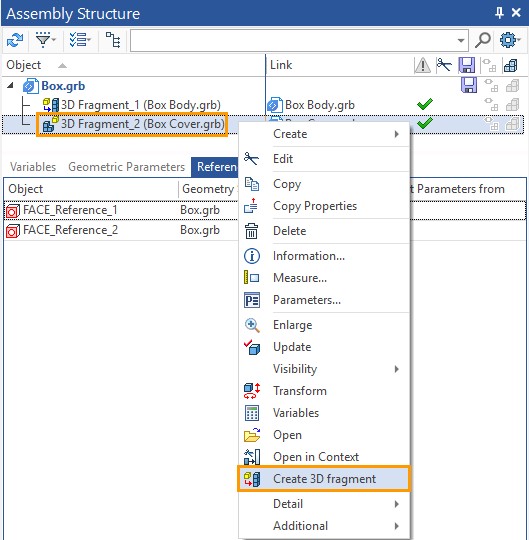Select Open in Context menu entry
This screenshot has width=529, height=540.
tap(316, 457)
